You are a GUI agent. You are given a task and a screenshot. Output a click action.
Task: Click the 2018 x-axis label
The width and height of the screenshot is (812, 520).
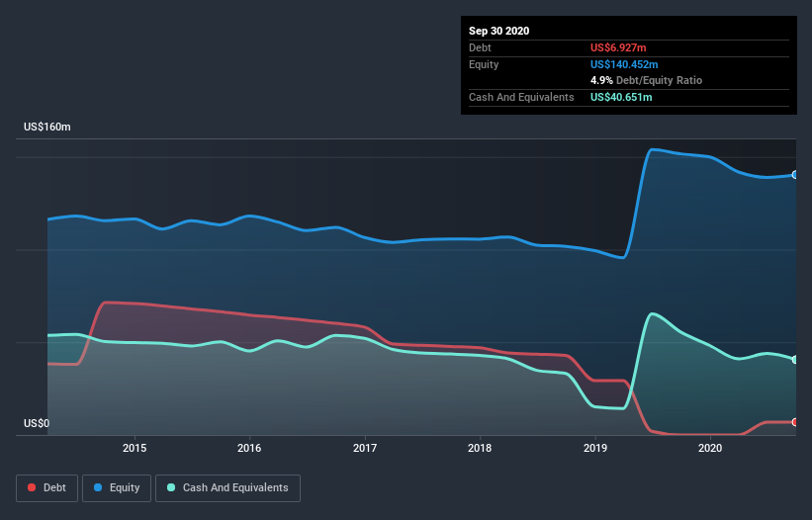[x=480, y=448]
